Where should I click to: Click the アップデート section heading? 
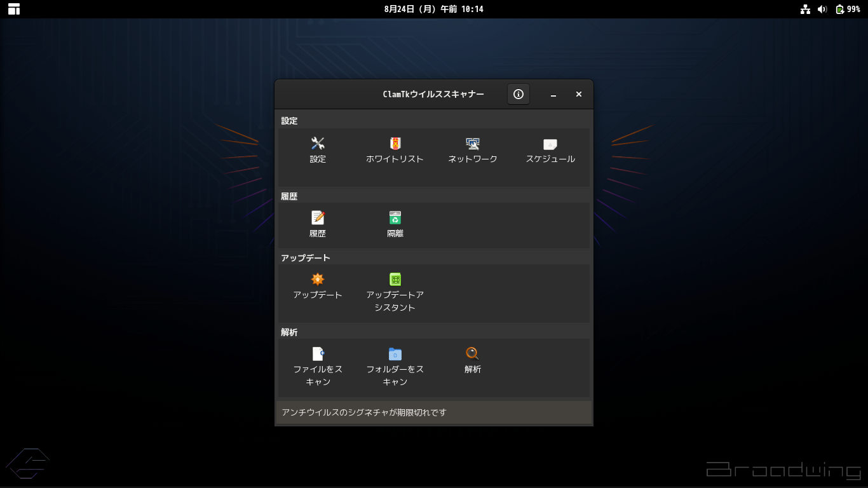click(x=306, y=258)
